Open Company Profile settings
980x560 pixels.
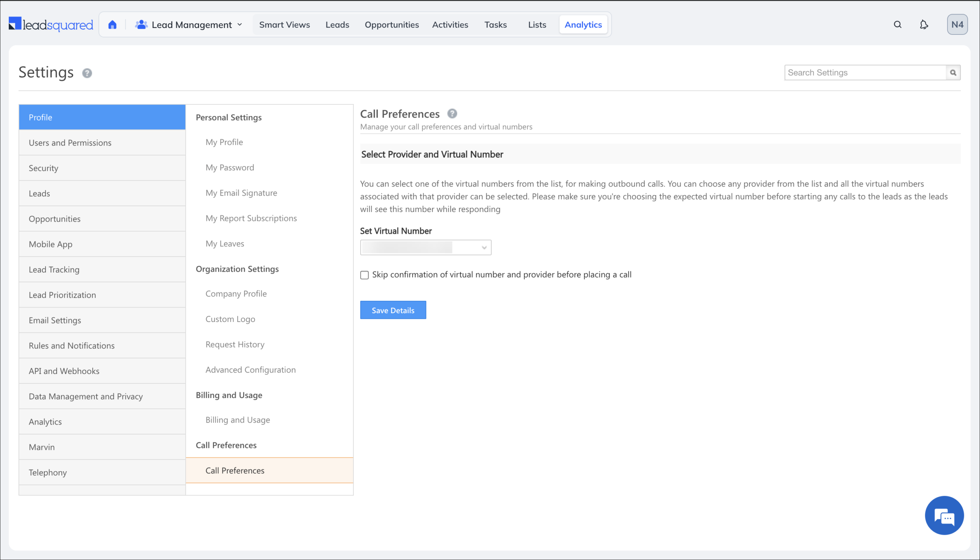pos(236,294)
